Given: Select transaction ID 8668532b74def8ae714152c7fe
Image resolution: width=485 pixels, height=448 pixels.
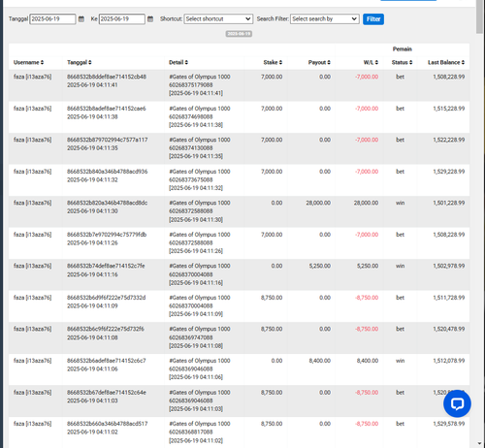Looking at the screenshot, I should point(106,266).
